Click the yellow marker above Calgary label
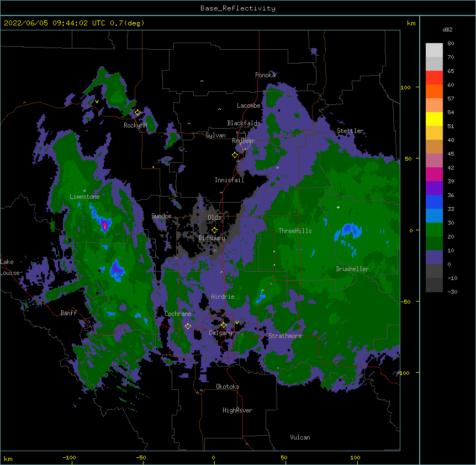 (224, 325)
